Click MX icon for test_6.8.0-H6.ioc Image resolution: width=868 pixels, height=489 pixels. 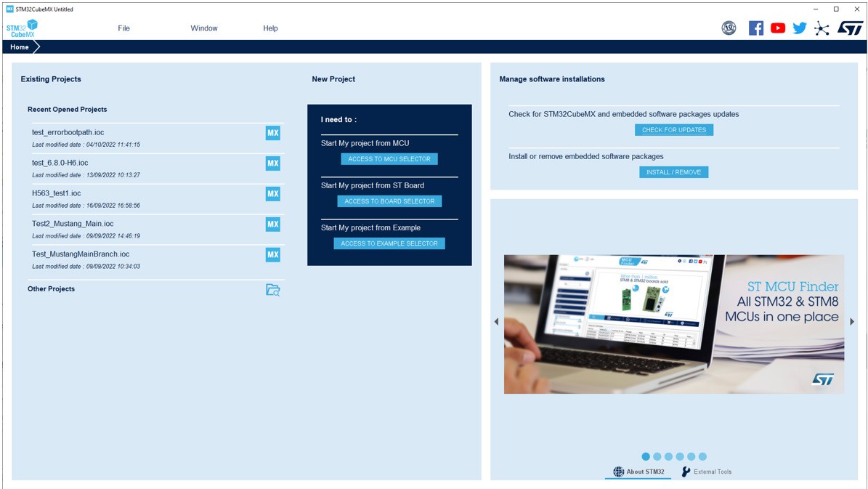click(273, 163)
